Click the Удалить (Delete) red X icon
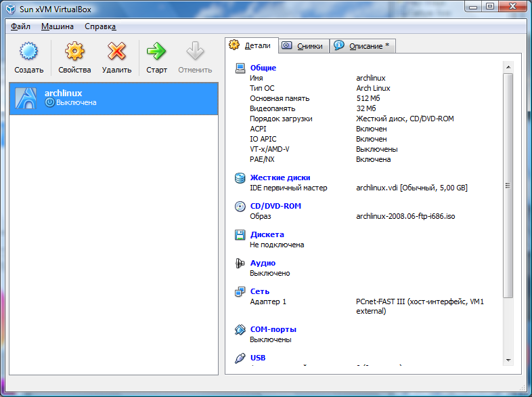532x397 pixels. [x=116, y=52]
